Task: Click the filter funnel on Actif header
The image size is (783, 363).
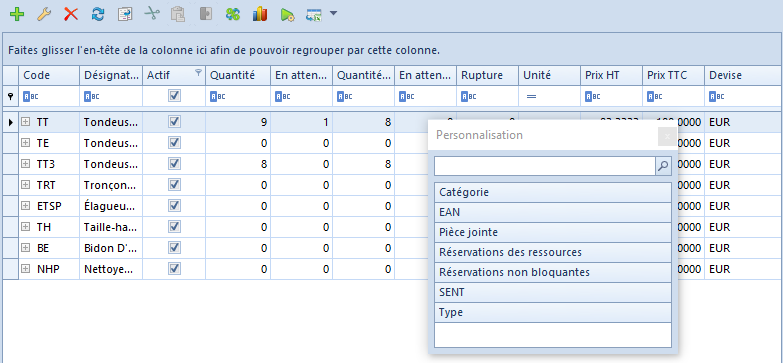Action: point(198,73)
